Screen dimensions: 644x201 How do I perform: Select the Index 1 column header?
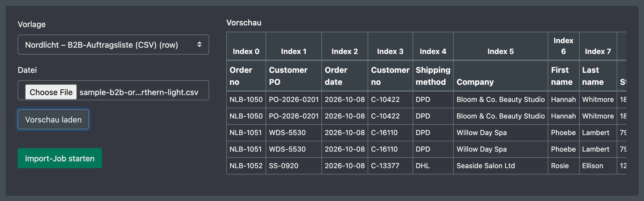294,46
